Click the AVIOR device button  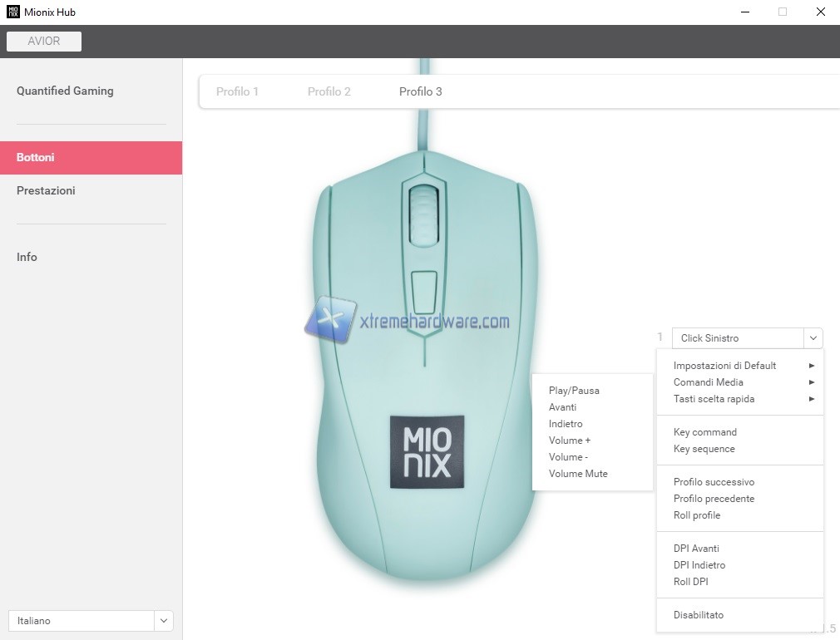coord(44,42)
